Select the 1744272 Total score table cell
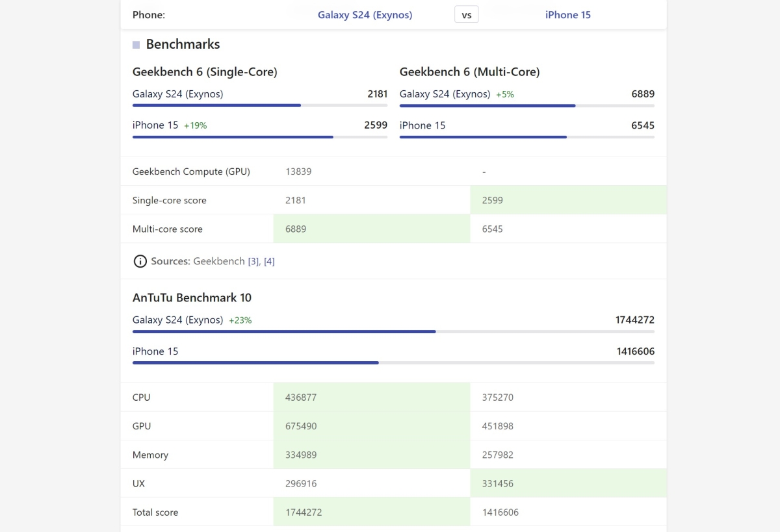Screen dimensions: 780x532 pyautogui.click(x=372, y=512)
